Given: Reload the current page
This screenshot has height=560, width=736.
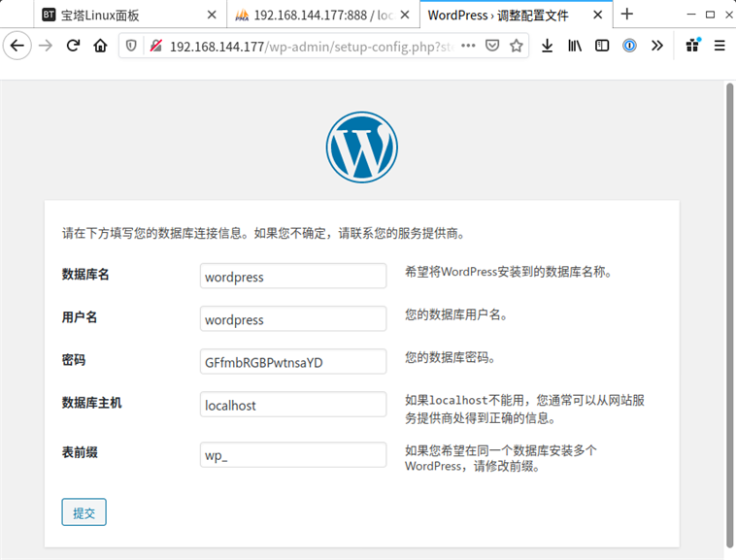Looking at the screenshot, I should [x=73, y=46].
